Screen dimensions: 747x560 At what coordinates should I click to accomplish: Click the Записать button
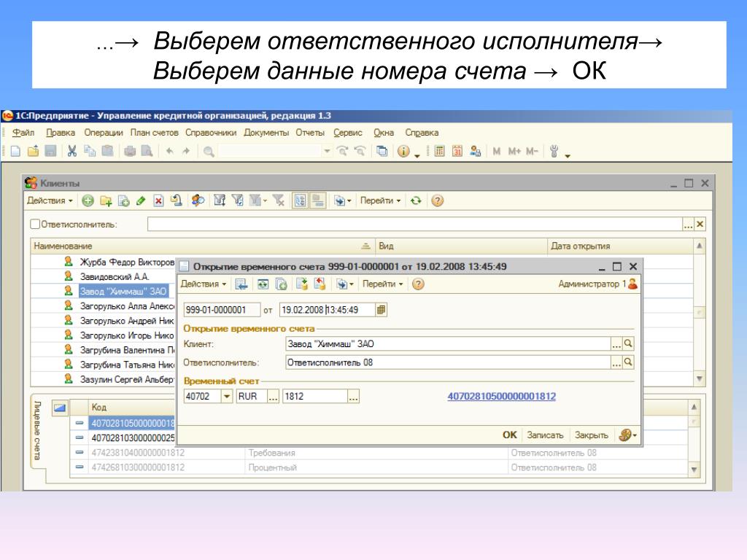click(x=545, y=435)
